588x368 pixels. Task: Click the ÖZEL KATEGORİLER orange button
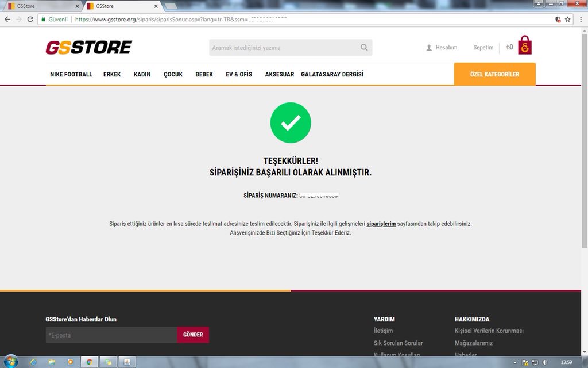point(494,74)
